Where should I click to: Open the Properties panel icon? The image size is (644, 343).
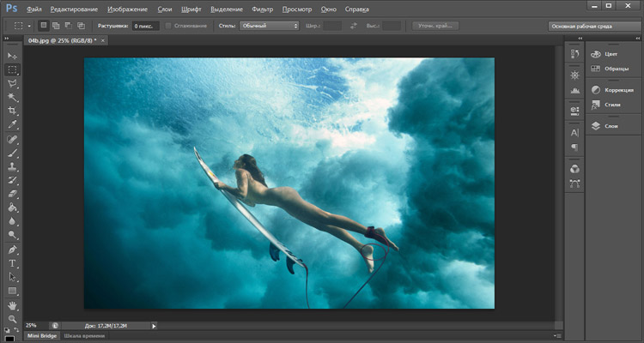(574, 110)
